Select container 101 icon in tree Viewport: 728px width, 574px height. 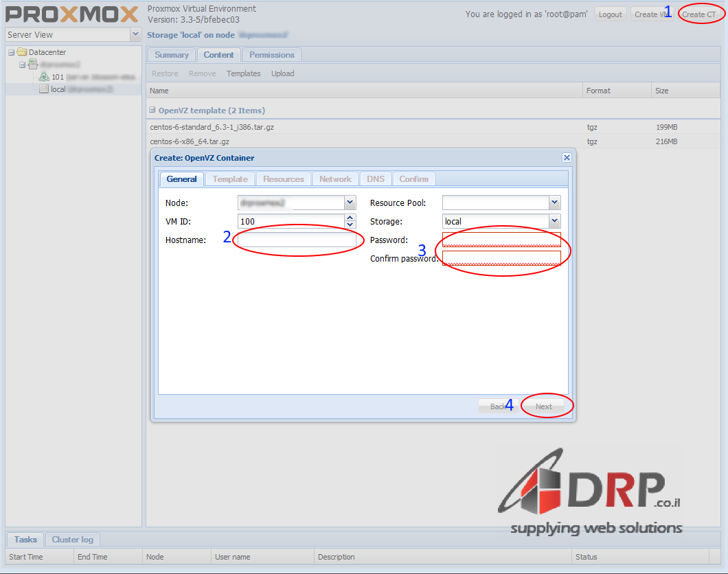coord(44,77)
